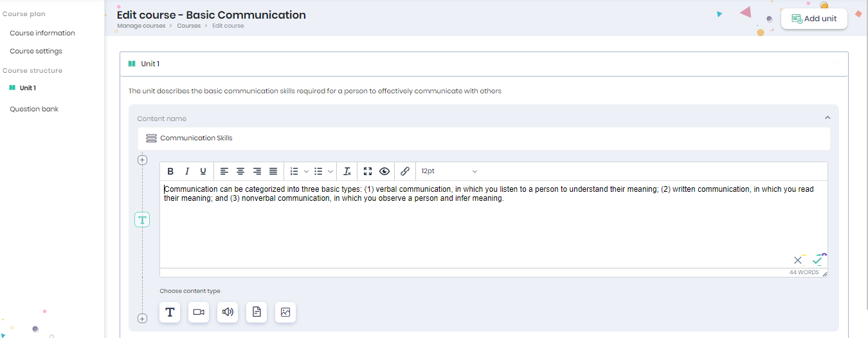
Task: Toggle underline formatting in editor toolbar
Action: pos(203,171)
